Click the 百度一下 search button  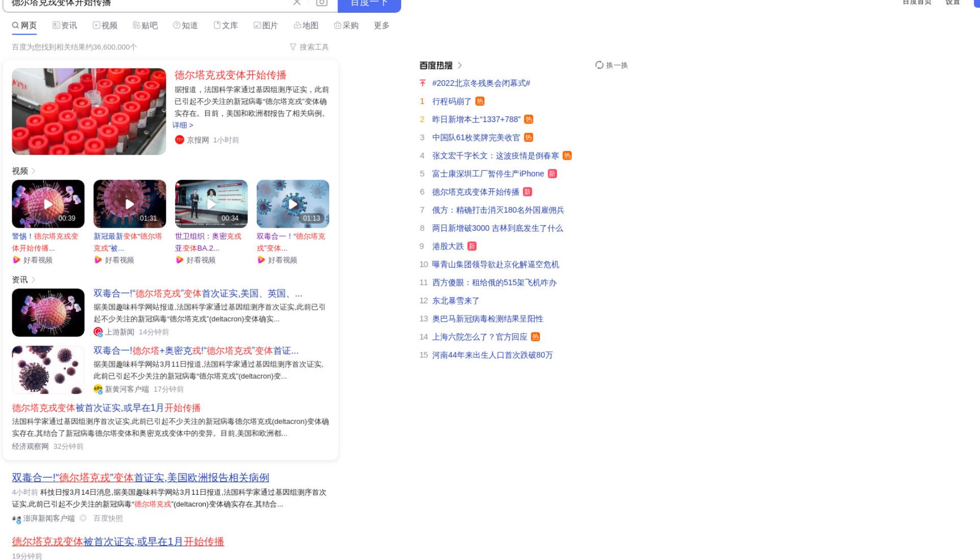click(x=369, y=4)
